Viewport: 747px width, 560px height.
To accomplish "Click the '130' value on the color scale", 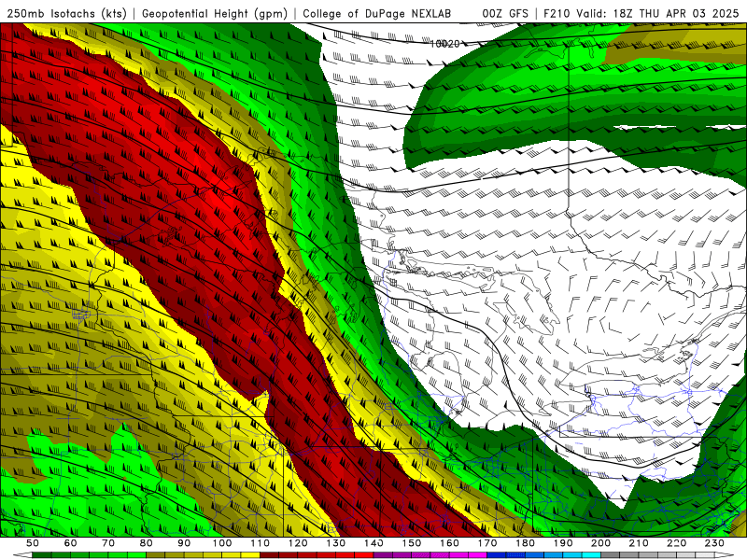I will point(336,543).
